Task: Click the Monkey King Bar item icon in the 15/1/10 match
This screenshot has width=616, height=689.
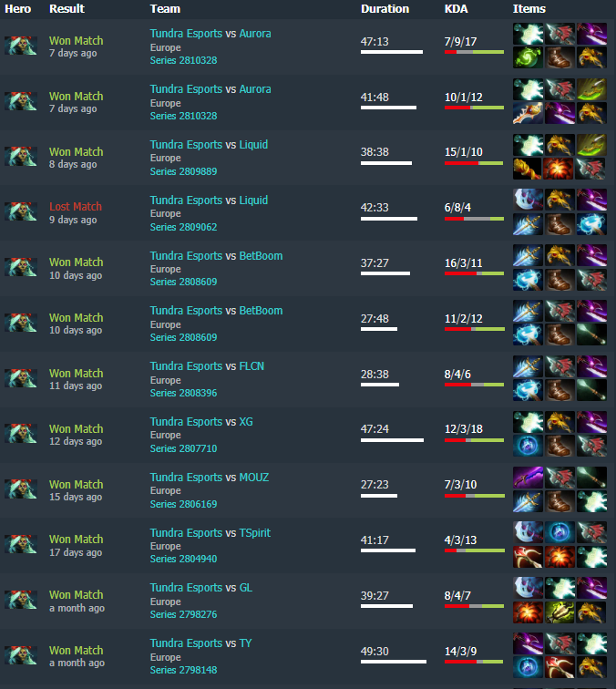Action: click(528, 169)
